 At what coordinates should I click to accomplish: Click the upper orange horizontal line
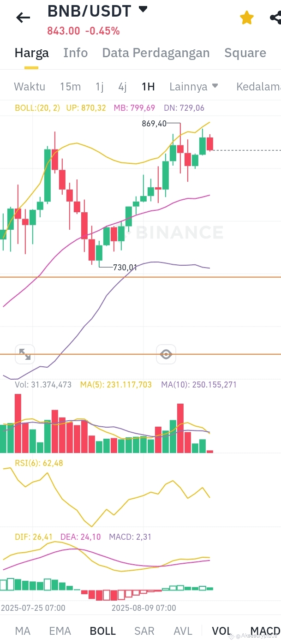(x=140, y=277)
